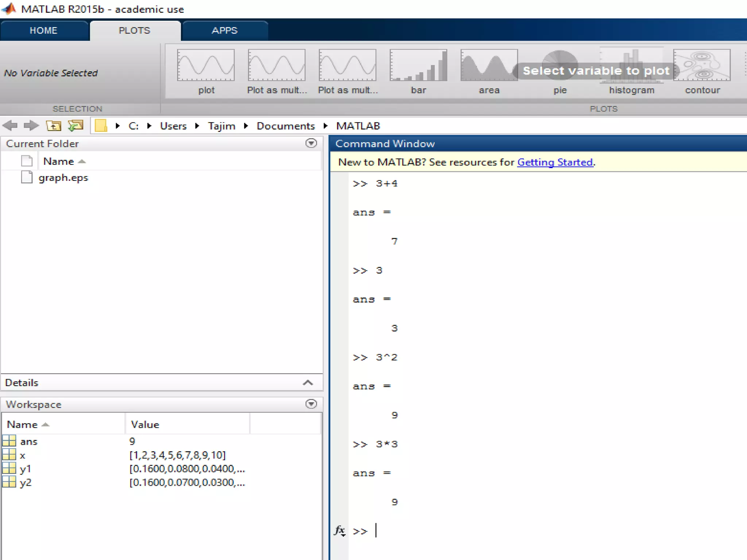Choose the first 'Plot as mult...' icon
This screenshot has height=560, width=747.
click(276, 65)
